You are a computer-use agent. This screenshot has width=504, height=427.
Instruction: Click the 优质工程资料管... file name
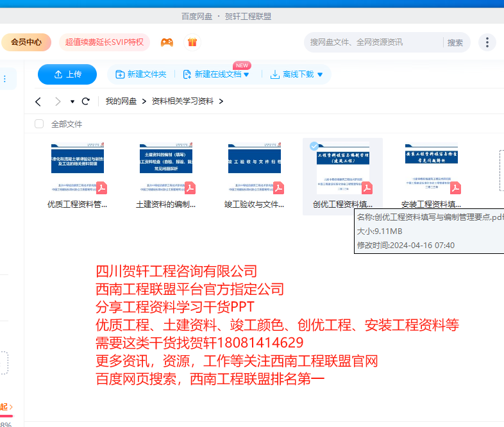pyautogui.click(x=77, y=205)
